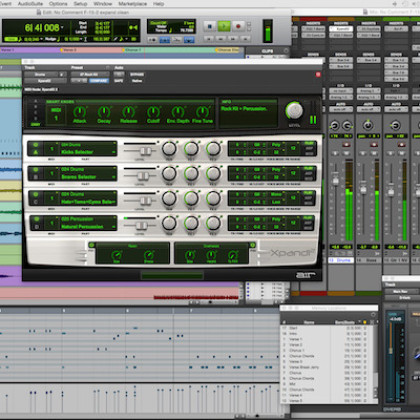
Task: Open the Help menu
Action: pos(158,4)
